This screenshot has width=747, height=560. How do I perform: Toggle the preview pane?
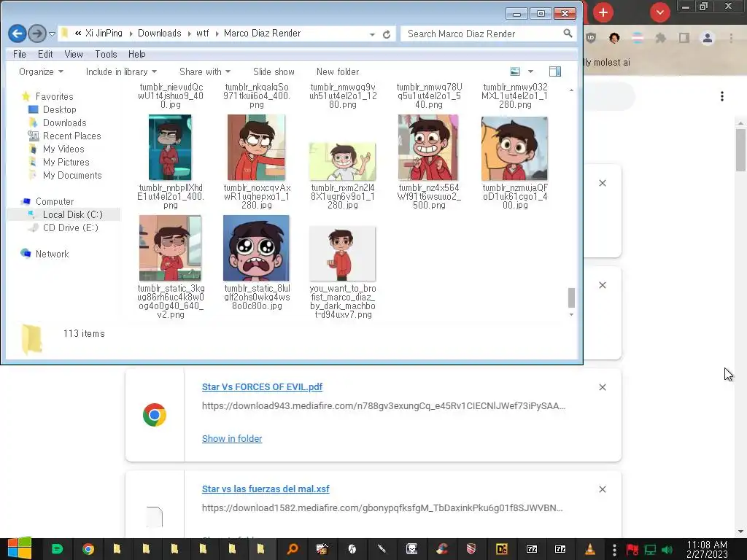coord(555,72)
